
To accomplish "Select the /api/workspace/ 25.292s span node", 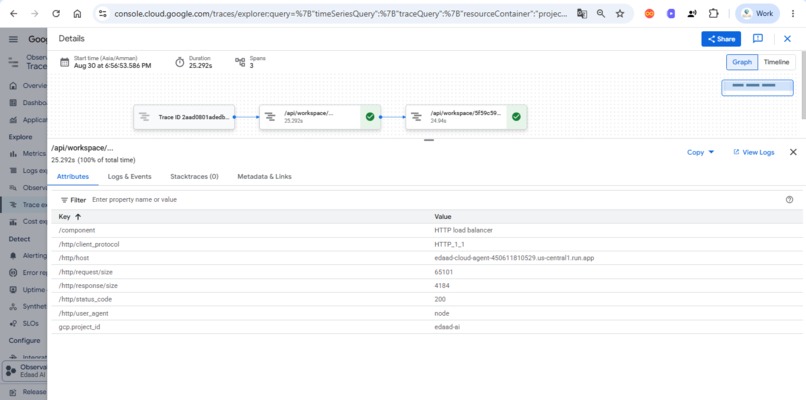I will tap(320, 117).
